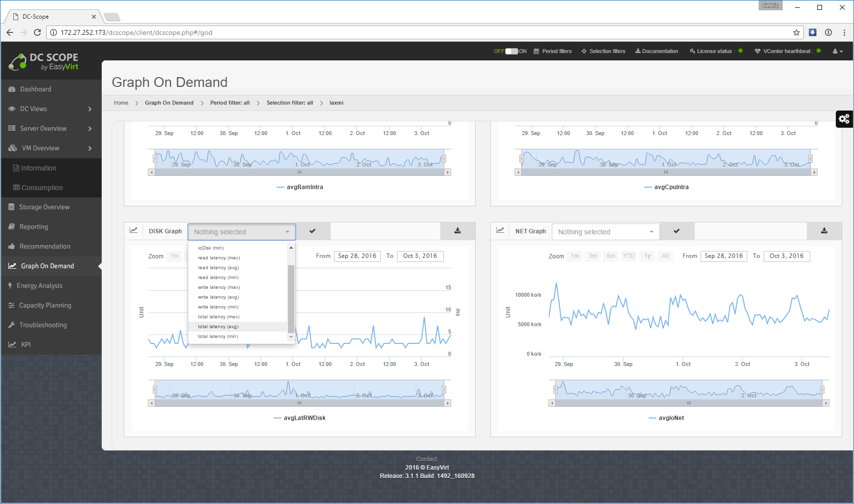This screenshot has width=854, height=504.
Task: Download the NET graph data
Action: [x=824, y=231]
